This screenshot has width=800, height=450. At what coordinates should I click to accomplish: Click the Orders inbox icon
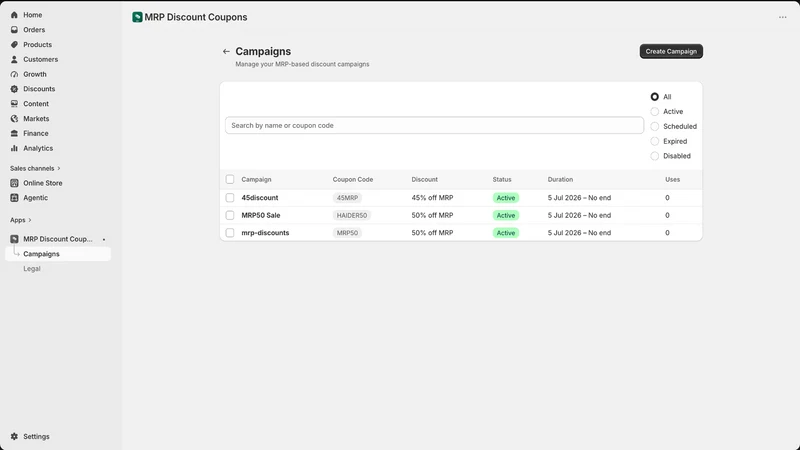coord(14,30)
